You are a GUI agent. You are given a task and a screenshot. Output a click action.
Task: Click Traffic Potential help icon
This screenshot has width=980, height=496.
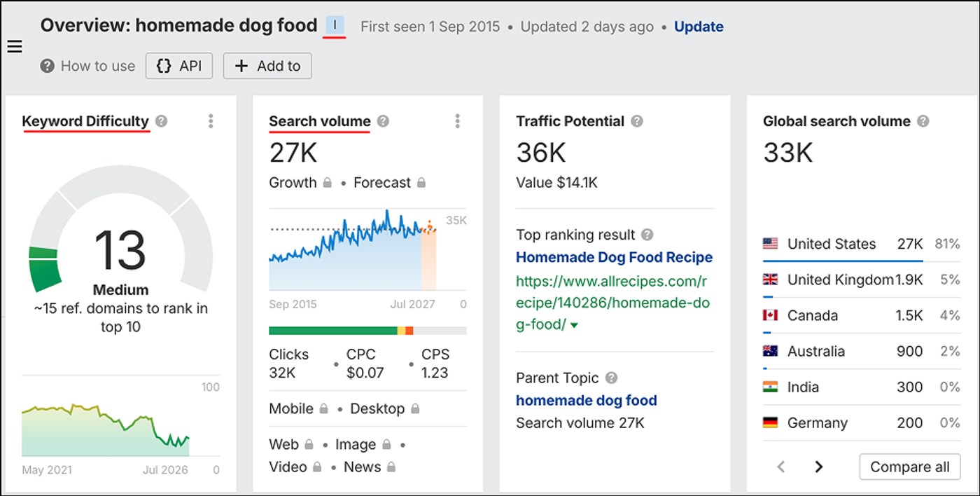click(636, 121)
